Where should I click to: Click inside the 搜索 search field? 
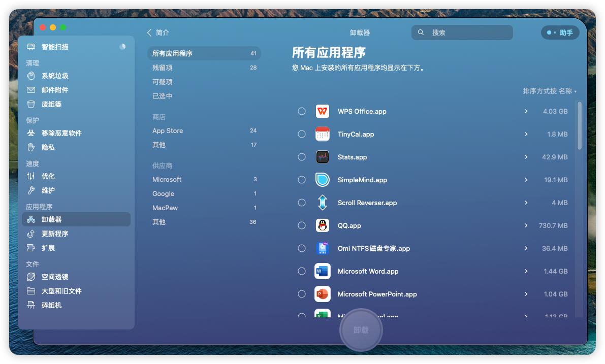pyautogui.click(x=461, y=32)
